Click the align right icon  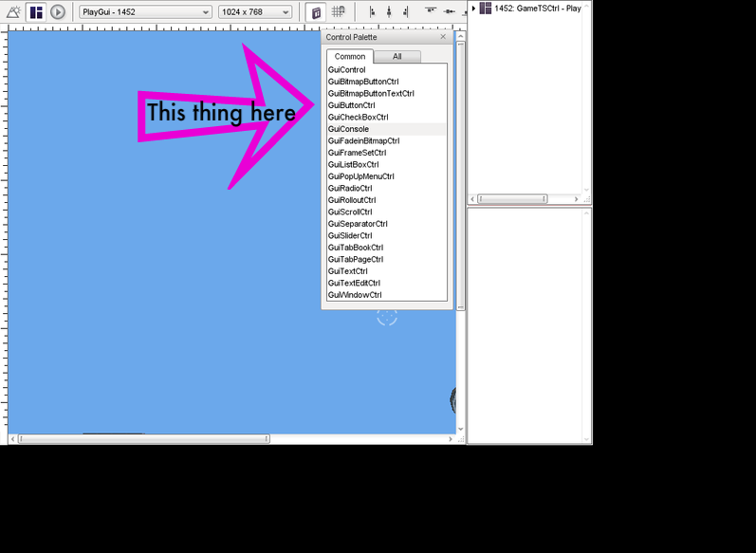(x=406, y=12)
